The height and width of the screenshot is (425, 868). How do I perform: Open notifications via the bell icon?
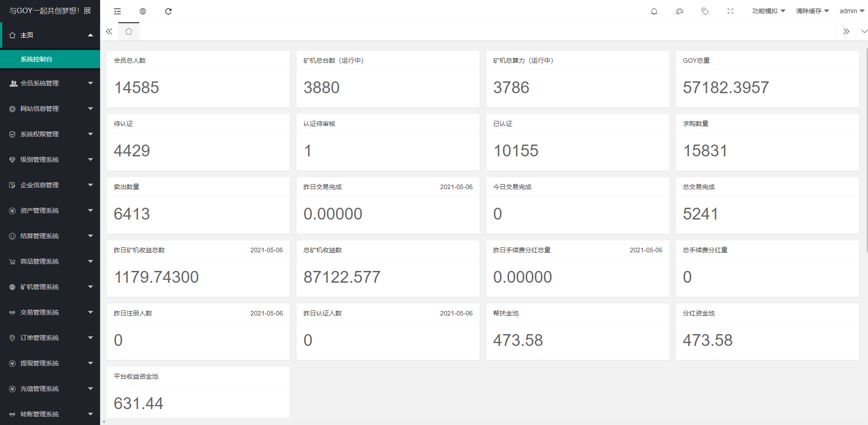pyautogui.click(x=654, y=11)
